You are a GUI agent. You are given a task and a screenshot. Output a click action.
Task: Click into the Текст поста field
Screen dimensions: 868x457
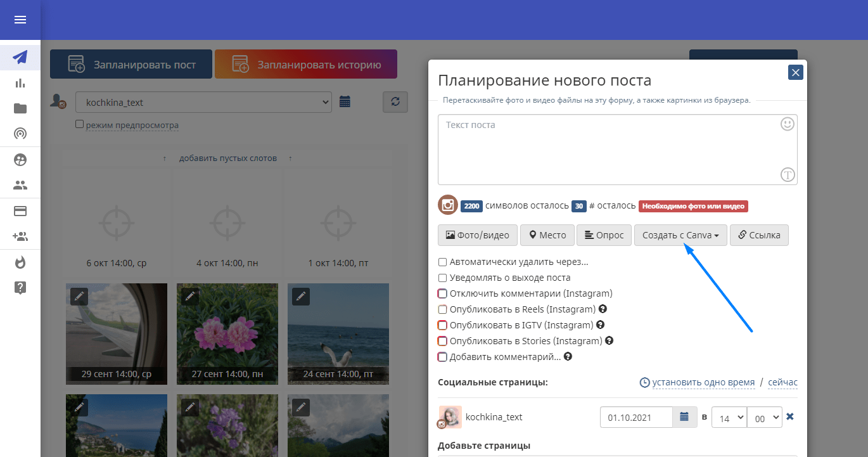618,150
